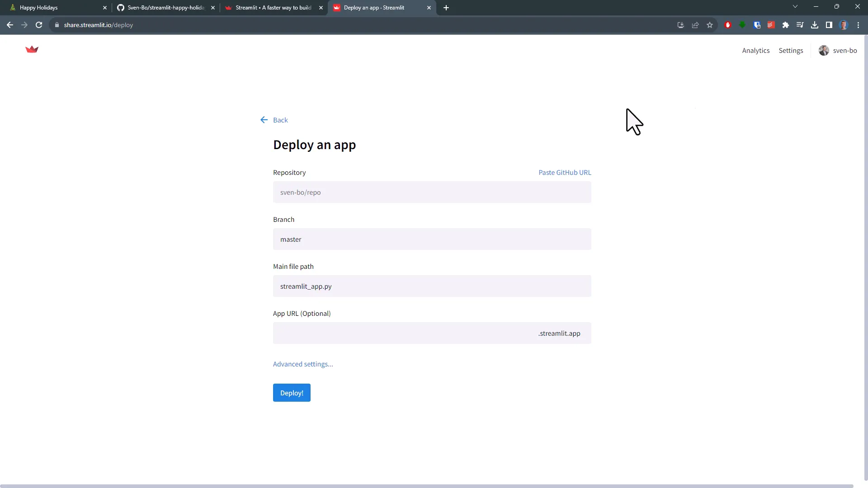This screenshot has width=868, height=488.
Task: Open the Analytics menu item
Action: (x=755, y=50)
